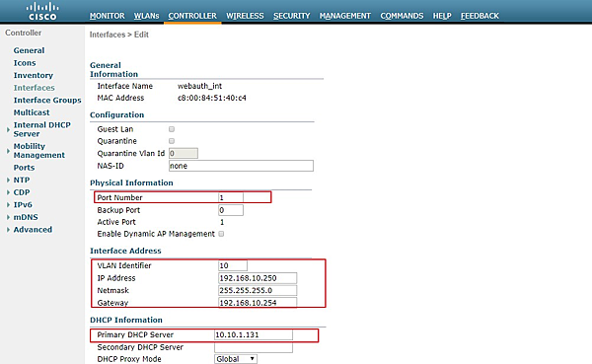Click the MAC address c8:00:84:51:40:c4
592x364 pixels.
coord(212,98)
